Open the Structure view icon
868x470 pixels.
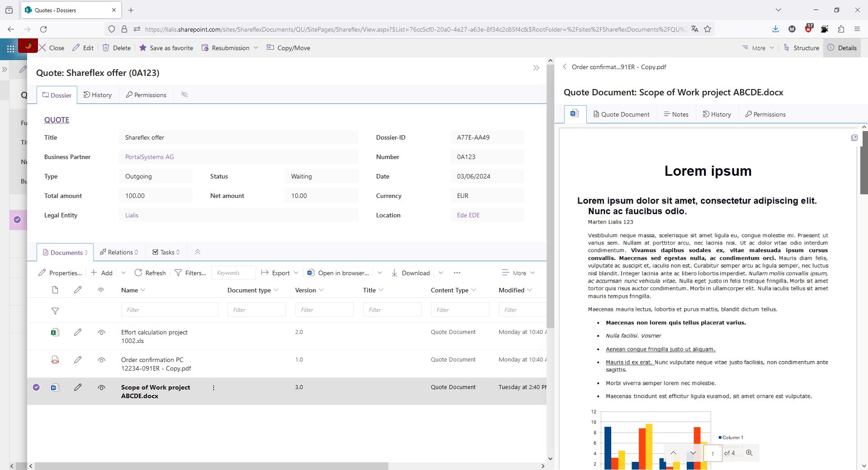point(786,47)
